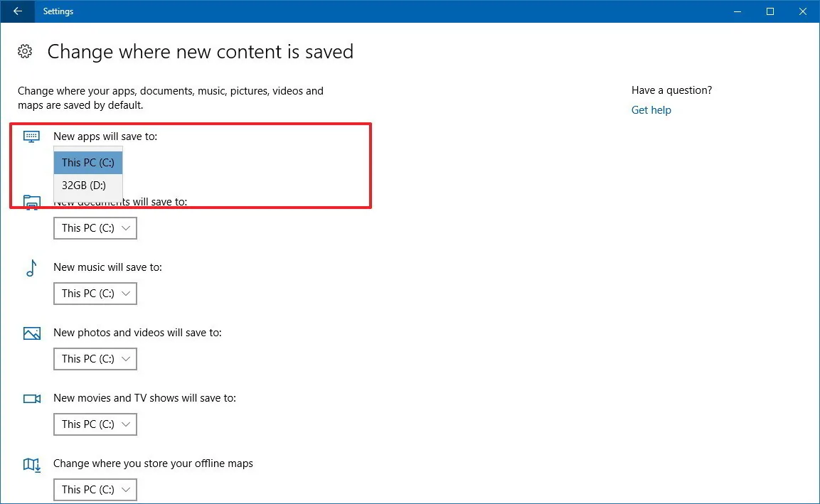Open the photos and videos save location dropdown
The height and width of the screenshot is (504, 820).
point(95,359)
